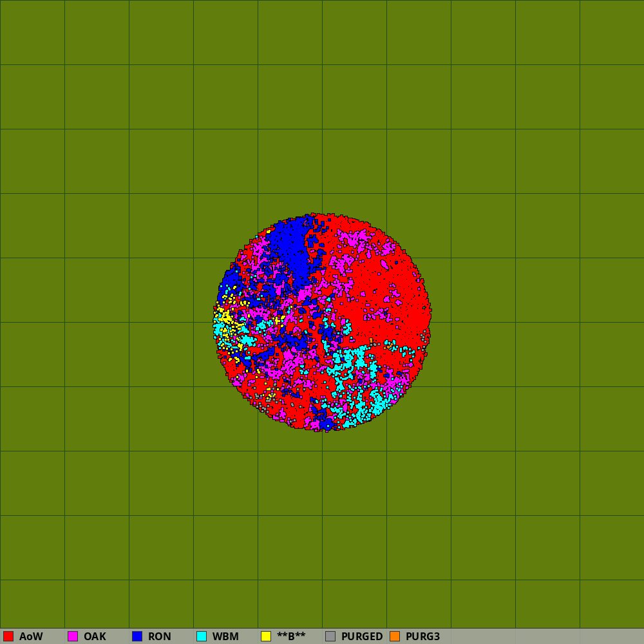Screen dimensions: 644x644
Task: Select the orange PURG3 legend swatch
Action: (395, 636)
